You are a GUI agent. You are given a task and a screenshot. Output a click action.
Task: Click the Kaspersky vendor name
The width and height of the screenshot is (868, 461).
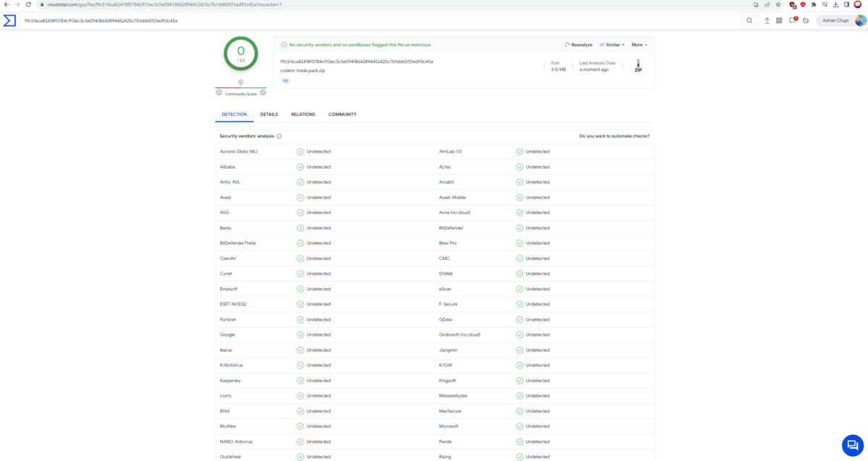coord(230,381)
